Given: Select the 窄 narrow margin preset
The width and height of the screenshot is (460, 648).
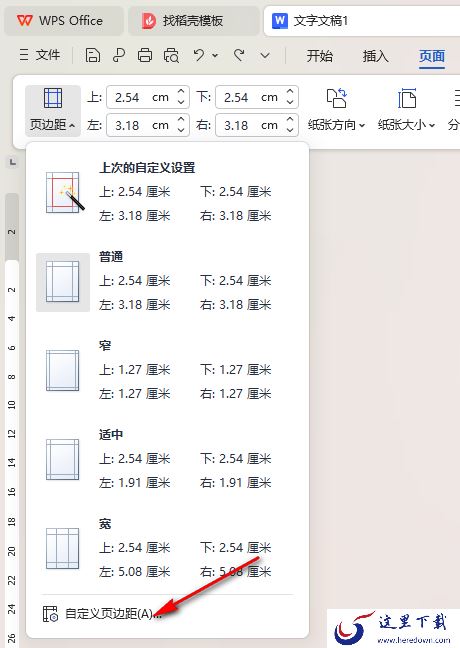Looking at the screenshot, I should point(166,370).
